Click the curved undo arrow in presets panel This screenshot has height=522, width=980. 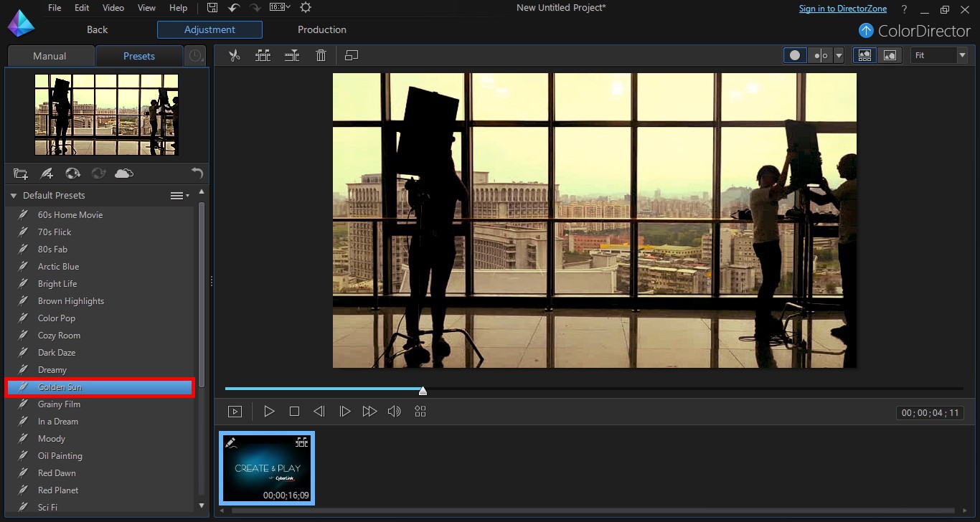coord(197,174)
